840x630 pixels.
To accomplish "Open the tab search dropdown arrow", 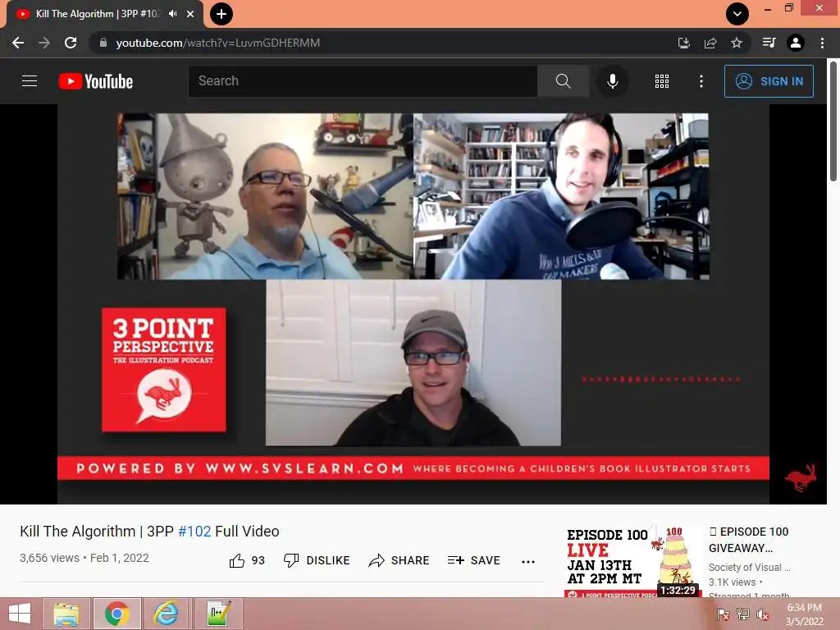I will click(x=737, y=14).
